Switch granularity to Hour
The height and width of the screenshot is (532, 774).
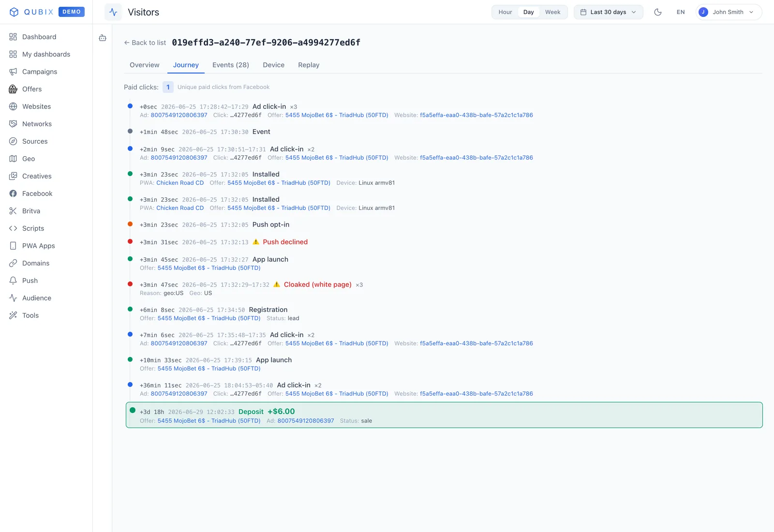click(x=505, y=12)
